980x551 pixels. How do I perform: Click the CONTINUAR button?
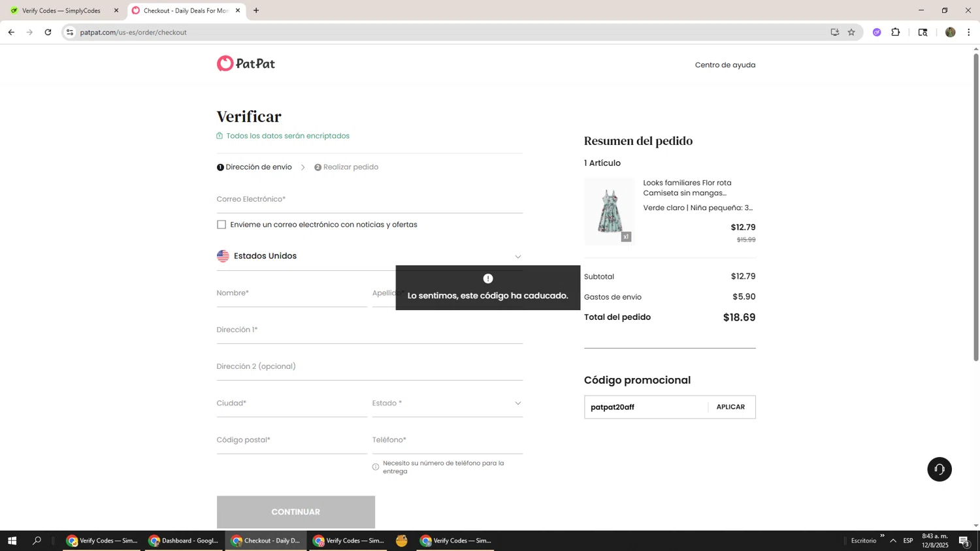coord(296,512)
